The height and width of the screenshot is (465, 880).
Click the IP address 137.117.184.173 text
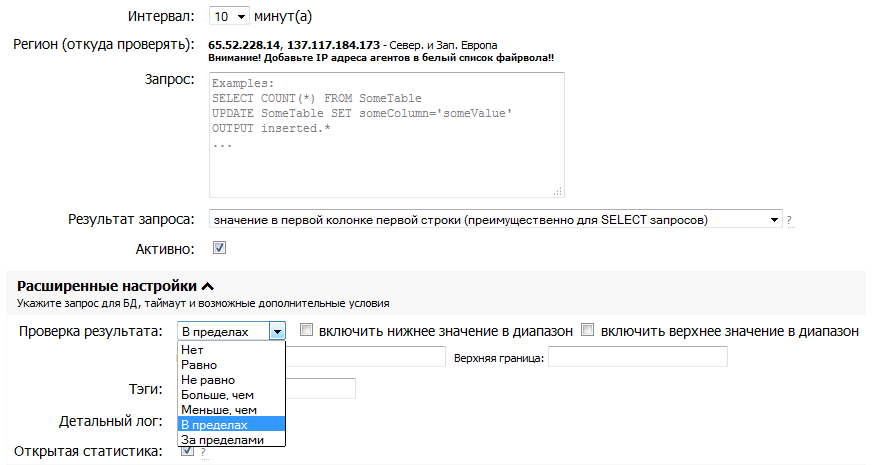[x=333, y=45]
